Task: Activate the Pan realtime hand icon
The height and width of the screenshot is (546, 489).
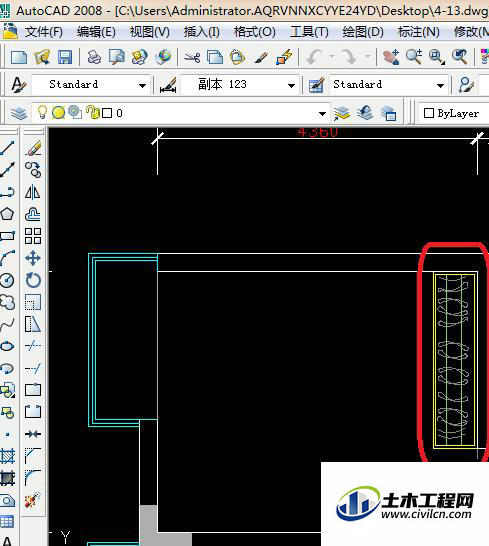Action: click(x=391, y=57)
